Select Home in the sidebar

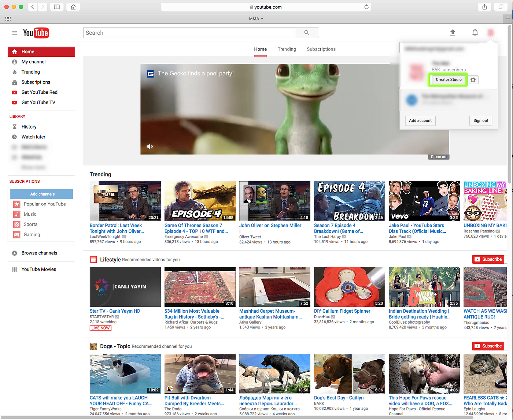pyautogui.click(x=41, y=52)
